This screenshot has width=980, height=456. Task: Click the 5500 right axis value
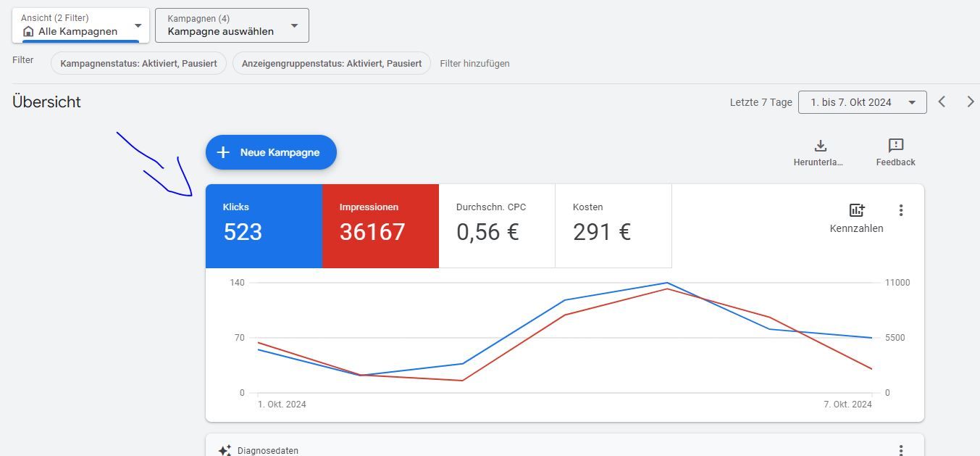click(895, 338)
